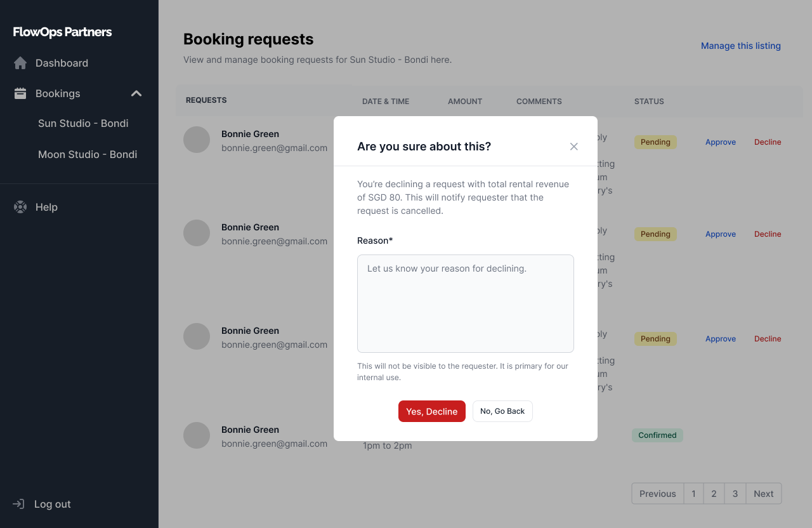Go to the Next page
The width and height of the screenshot is (812, 528).
pos(763,494)
